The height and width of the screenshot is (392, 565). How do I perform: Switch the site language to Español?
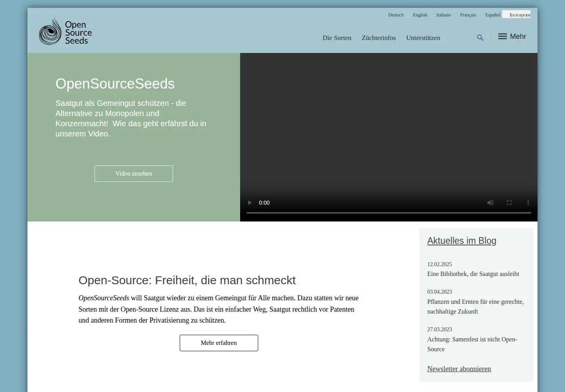493,15
